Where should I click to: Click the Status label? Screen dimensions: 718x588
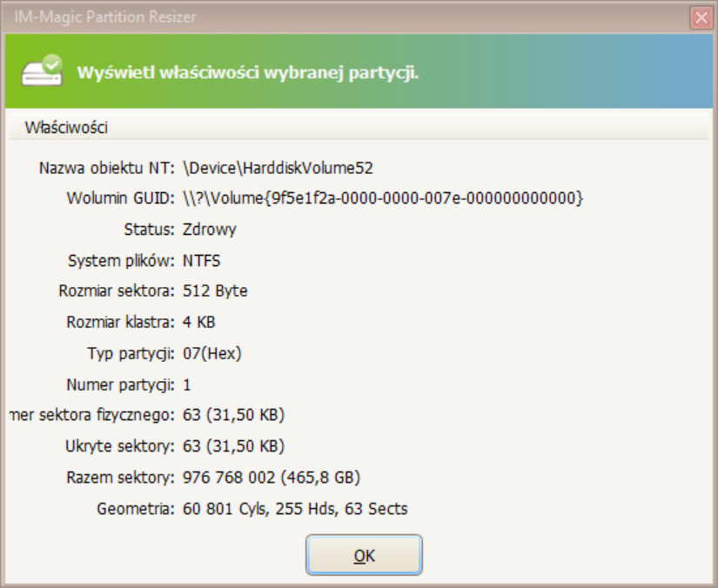point(150,230)
